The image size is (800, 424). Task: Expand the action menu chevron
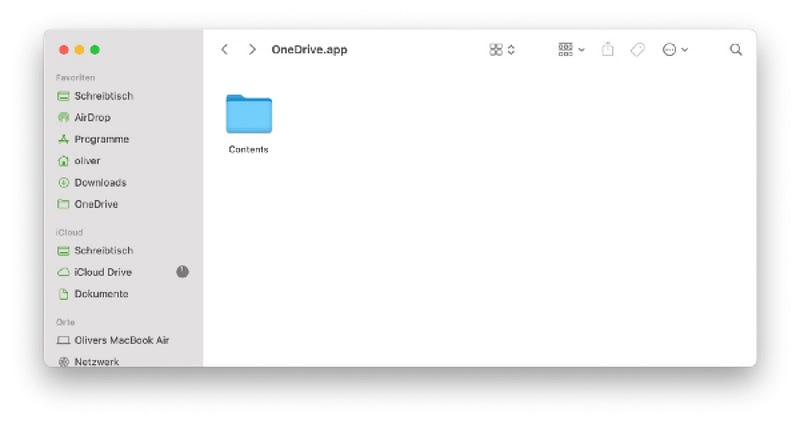coord(685,50)
